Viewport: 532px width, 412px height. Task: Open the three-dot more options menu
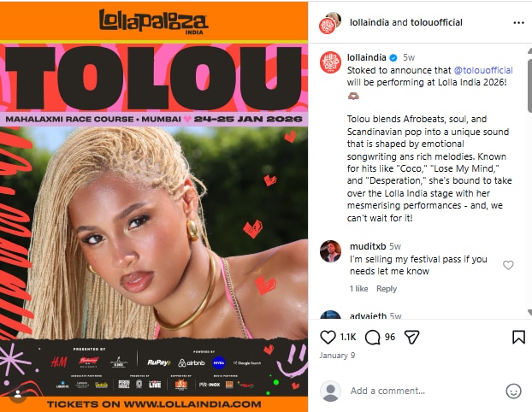point(518,23)
